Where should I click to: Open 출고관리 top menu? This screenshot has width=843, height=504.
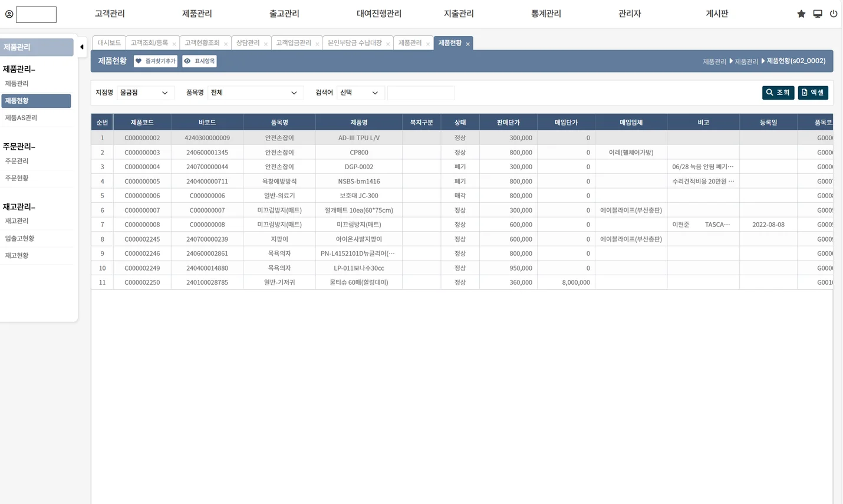point(284,14)
